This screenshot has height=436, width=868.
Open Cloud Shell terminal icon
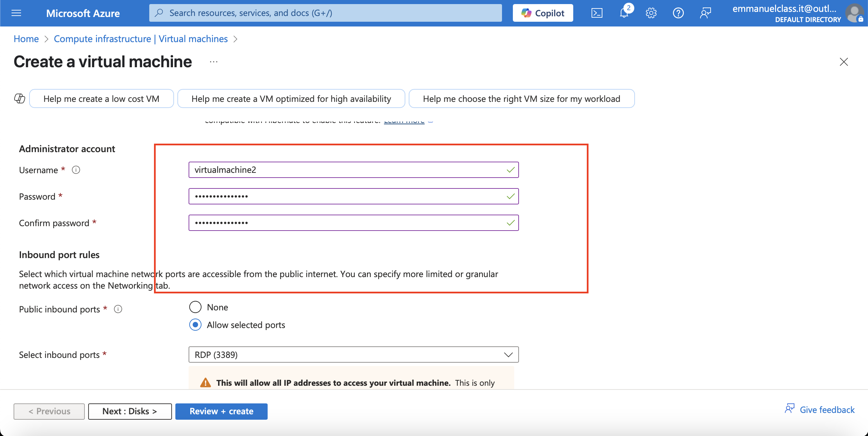tap(597, 13)
